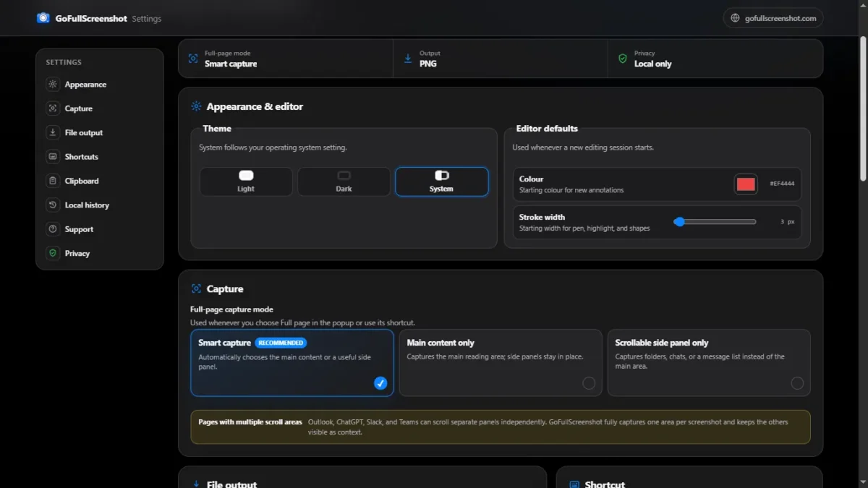This screenshot has height=488, width=868.
Task: Jump to Shortcuts in the sidebar
Action: (x=100, y=156)
